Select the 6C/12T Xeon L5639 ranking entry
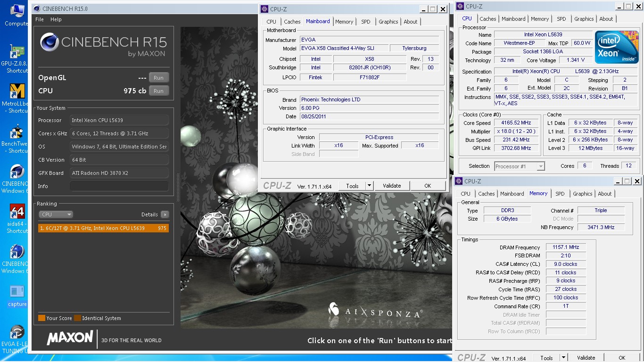 click(x=103, y=228)
